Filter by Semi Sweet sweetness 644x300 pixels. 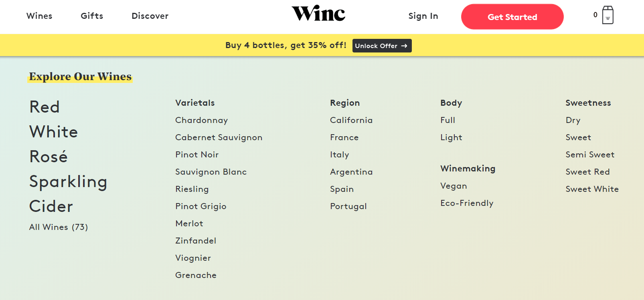pos(590,155)
